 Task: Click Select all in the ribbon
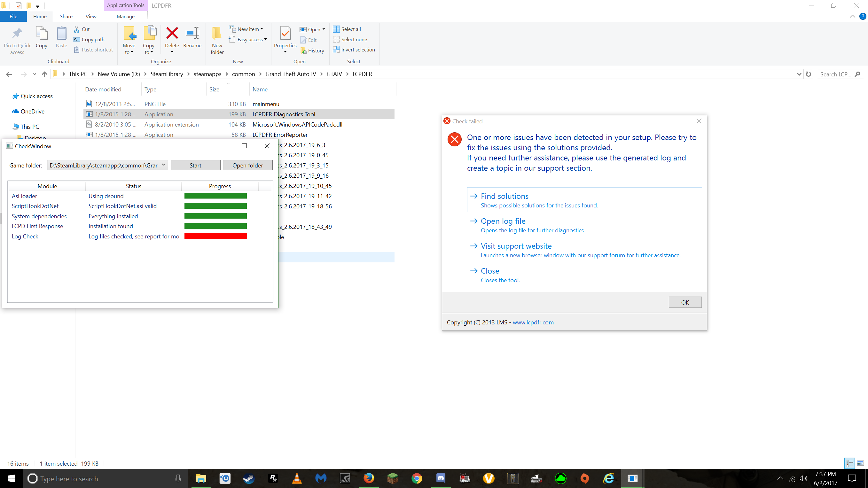(x=347, y=29)
